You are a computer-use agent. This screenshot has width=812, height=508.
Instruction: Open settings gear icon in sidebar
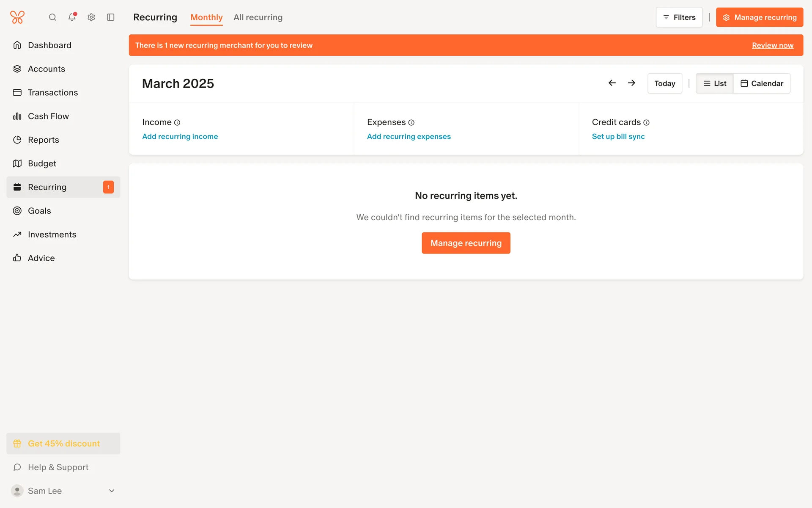pyautogui.click(x=91, y=17)
